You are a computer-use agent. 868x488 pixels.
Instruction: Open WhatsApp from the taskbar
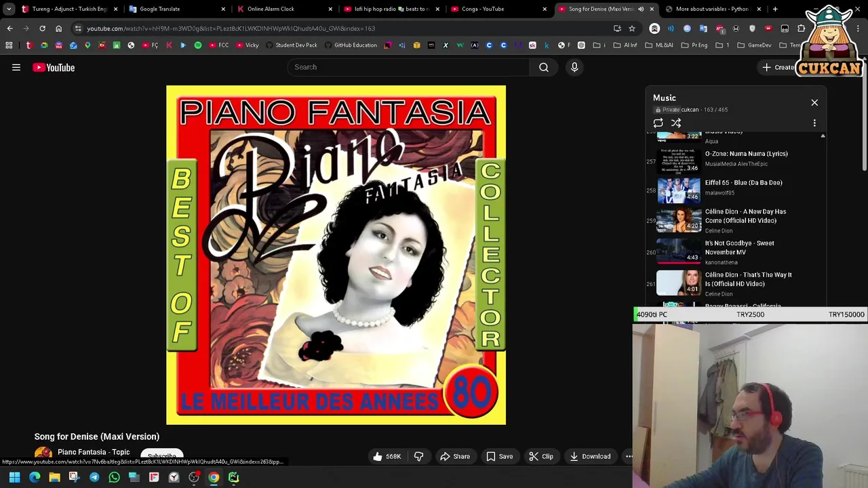click(114, 477)
